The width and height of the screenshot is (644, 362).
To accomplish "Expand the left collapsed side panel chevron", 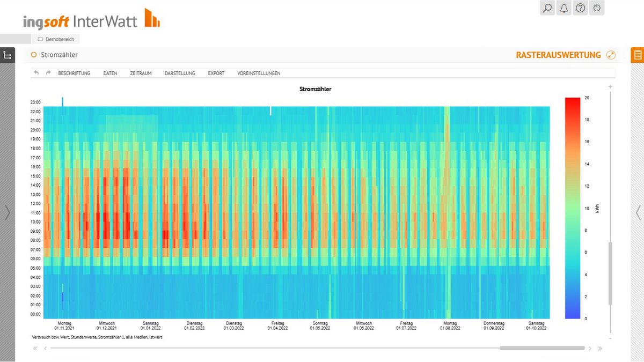I will (x=7, y=213).
